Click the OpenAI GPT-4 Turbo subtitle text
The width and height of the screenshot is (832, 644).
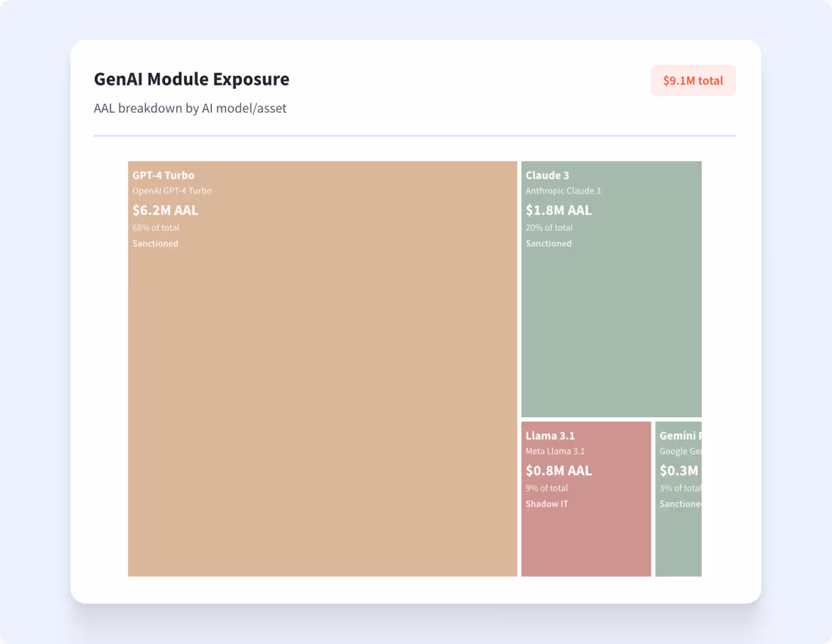[171, 190]
